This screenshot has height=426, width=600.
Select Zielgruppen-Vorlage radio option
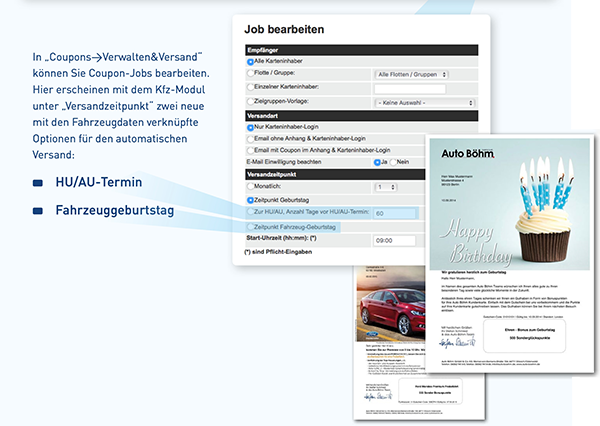[250, 102]
